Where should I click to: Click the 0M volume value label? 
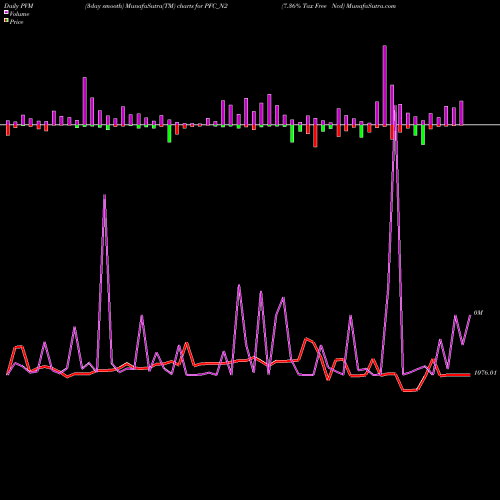pos(478,313)
